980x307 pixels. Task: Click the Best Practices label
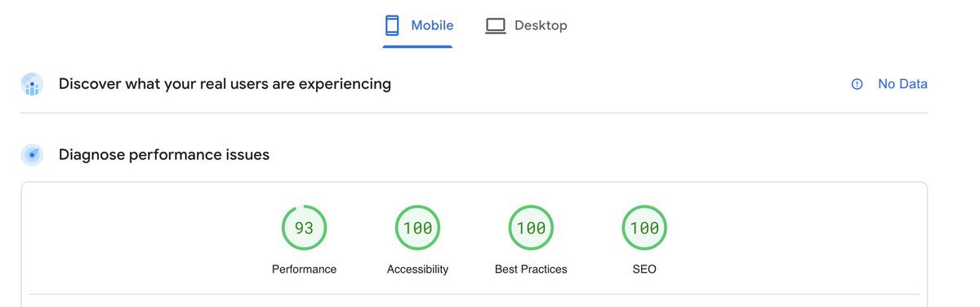point(531,269)
